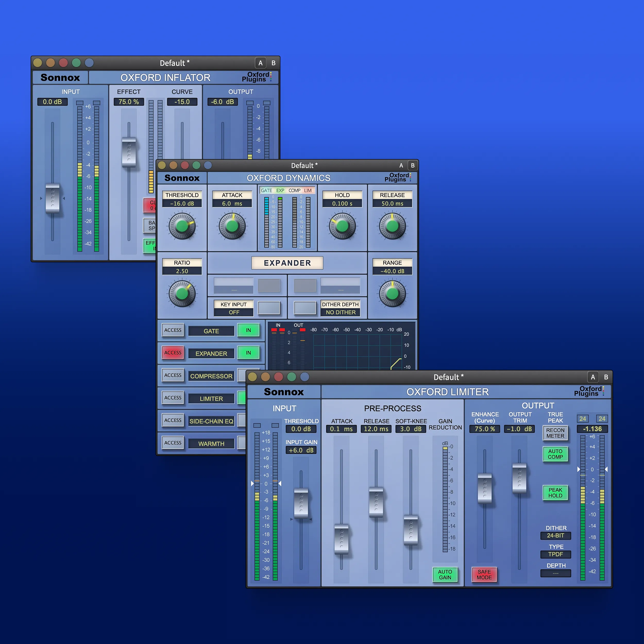Click the Sonnox logo in Oxford Limiter
The image size is (644, 644).
click(x=284, y=392)
